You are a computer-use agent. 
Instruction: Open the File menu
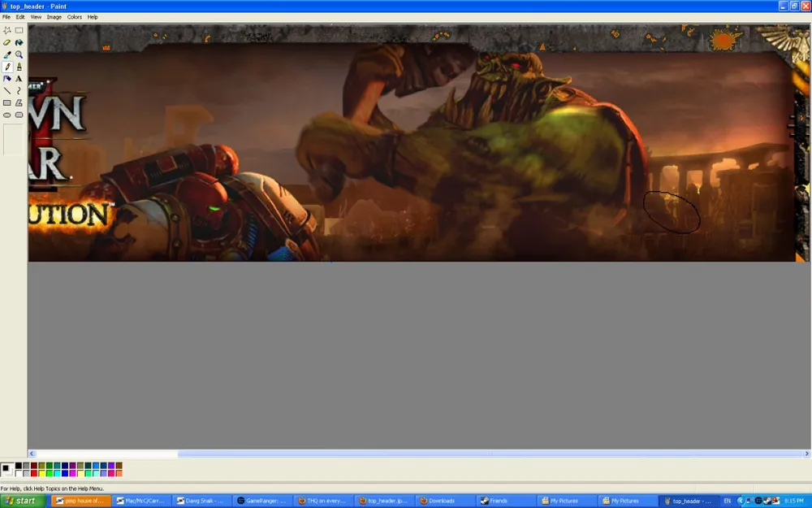click(x=6, y=17)
